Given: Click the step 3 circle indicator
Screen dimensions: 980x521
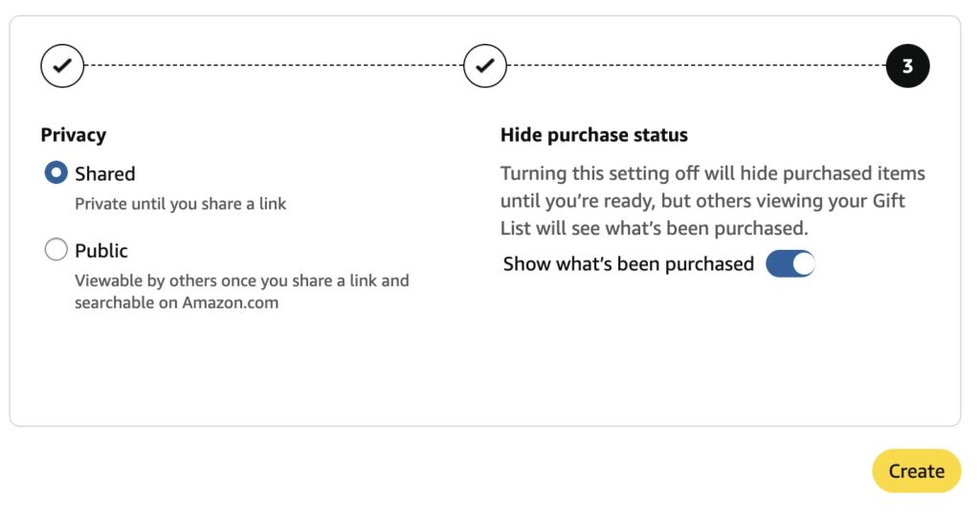Looking at the screenshot, I should (x=907, y=66).
